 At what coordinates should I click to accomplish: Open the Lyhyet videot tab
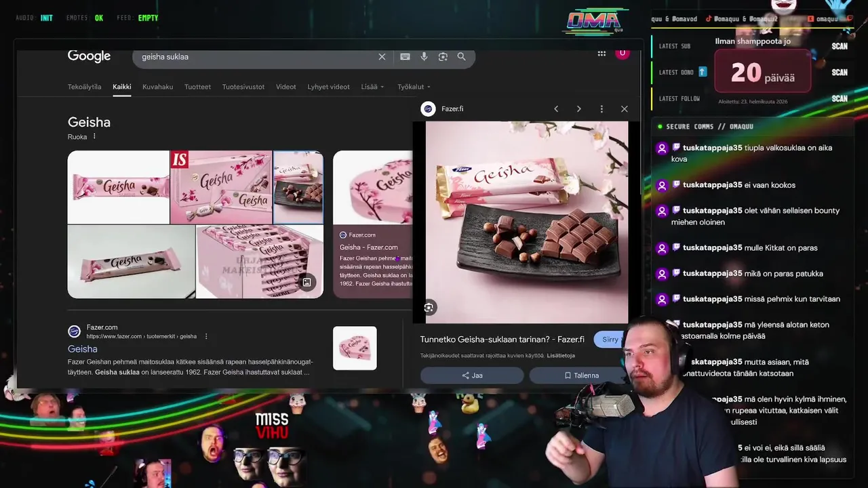[x=328, y=87]
